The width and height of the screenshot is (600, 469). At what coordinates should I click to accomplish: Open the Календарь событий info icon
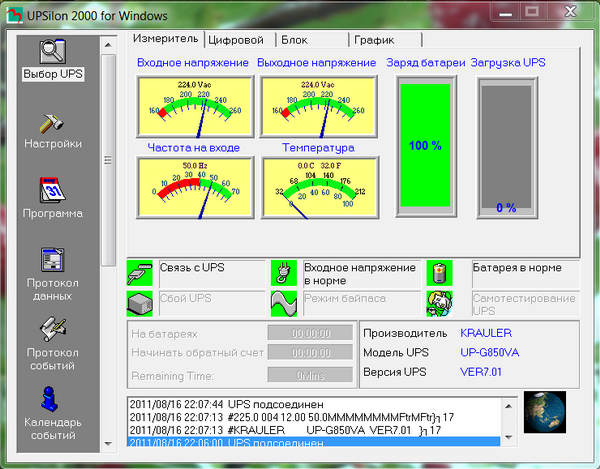(49, 399)
